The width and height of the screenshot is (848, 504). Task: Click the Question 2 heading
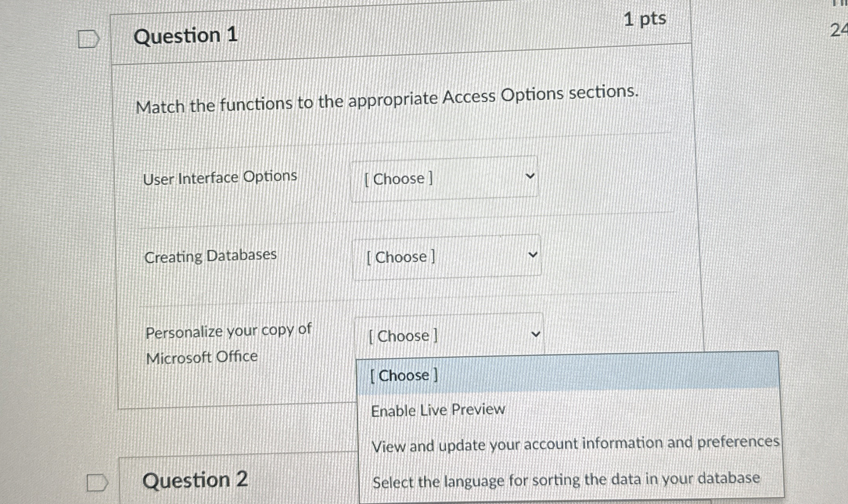coord(195,480)
